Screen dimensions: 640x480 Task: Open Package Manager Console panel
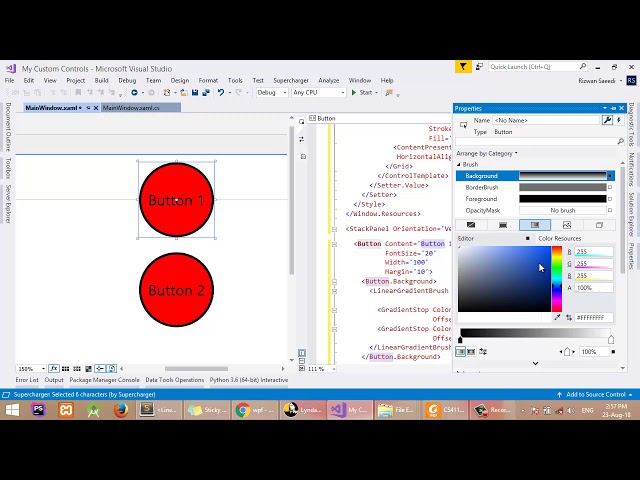coord(104,380)
